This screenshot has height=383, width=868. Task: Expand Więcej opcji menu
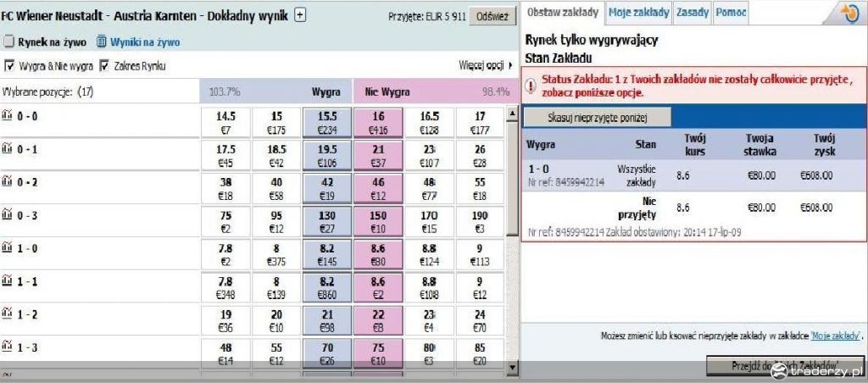pyautogui.click(x=486, y=65)
